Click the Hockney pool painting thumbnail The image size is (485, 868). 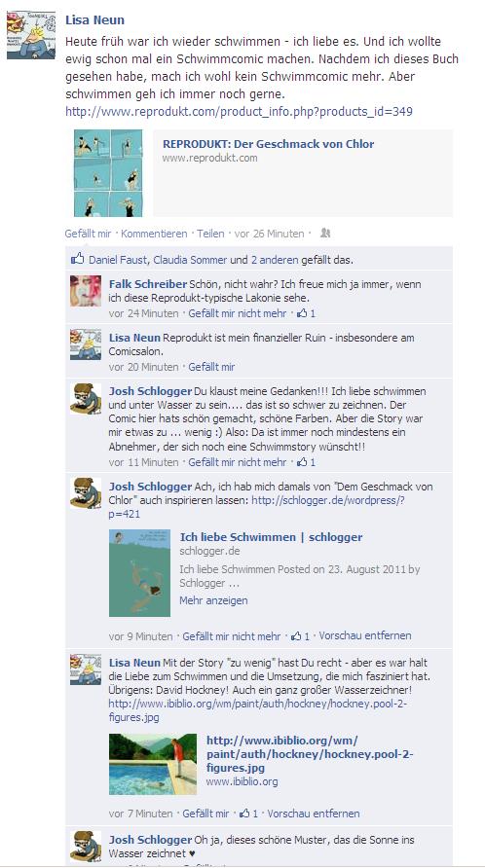pos(153,764)
